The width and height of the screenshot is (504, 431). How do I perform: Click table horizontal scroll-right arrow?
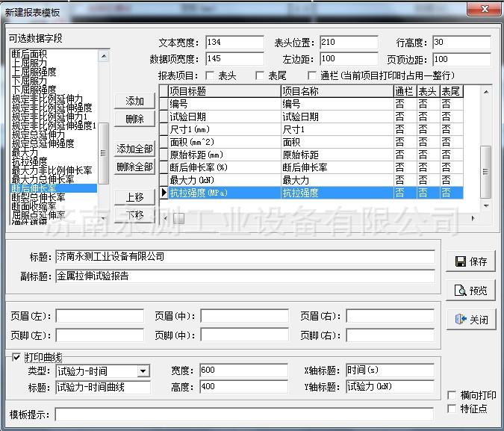coord(473,218)
